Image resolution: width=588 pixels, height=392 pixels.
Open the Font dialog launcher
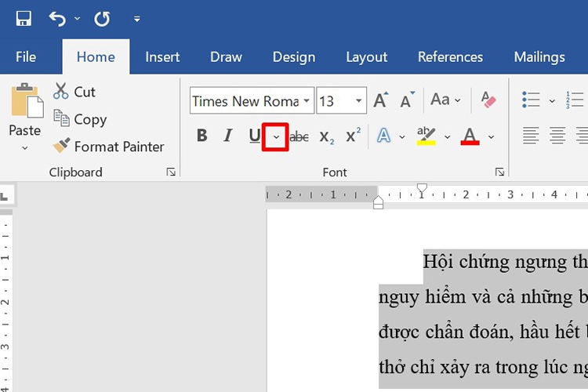[x=499, y=172]
